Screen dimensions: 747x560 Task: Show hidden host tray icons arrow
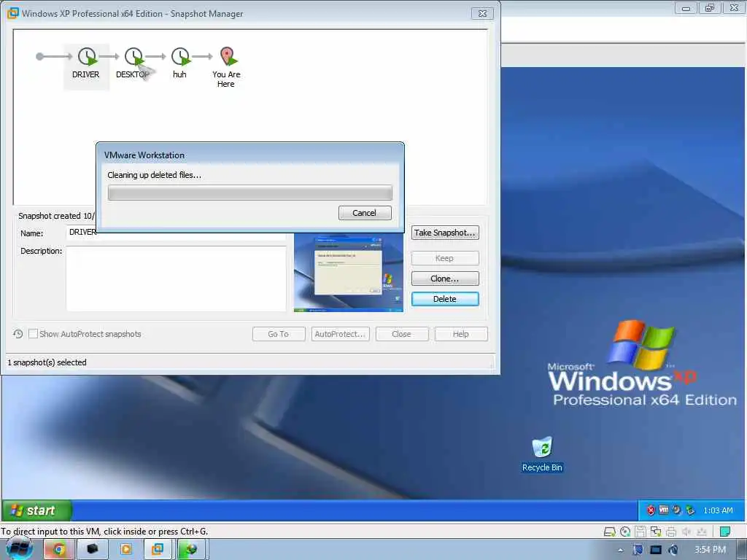(x=620, y=551)
